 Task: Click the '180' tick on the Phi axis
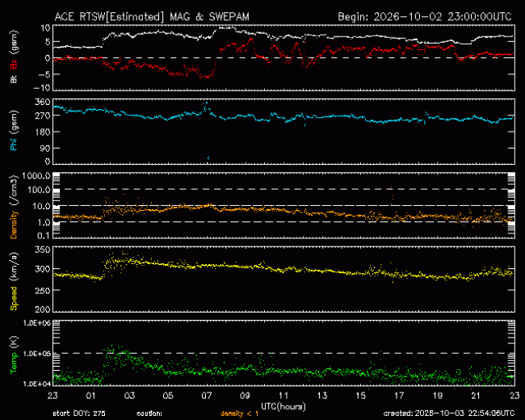pyautogui.click(x=43, y=132)
